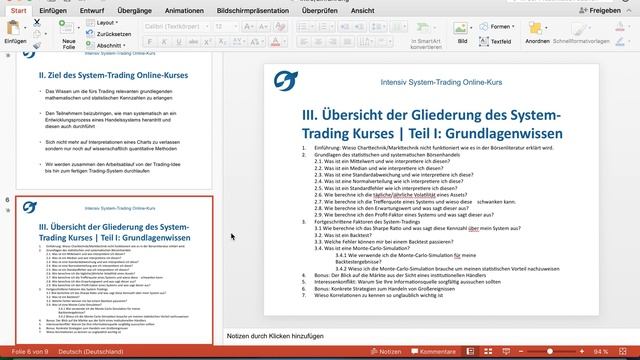
Task: Click the copy icon in the ribbon
Action: (37, 34)
